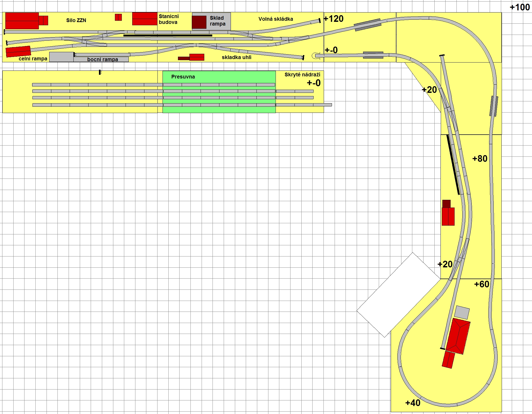This screenshot has height=414, width=532.
Task: Click the Skryté nádraží label
Action: (x=302, y=75)
